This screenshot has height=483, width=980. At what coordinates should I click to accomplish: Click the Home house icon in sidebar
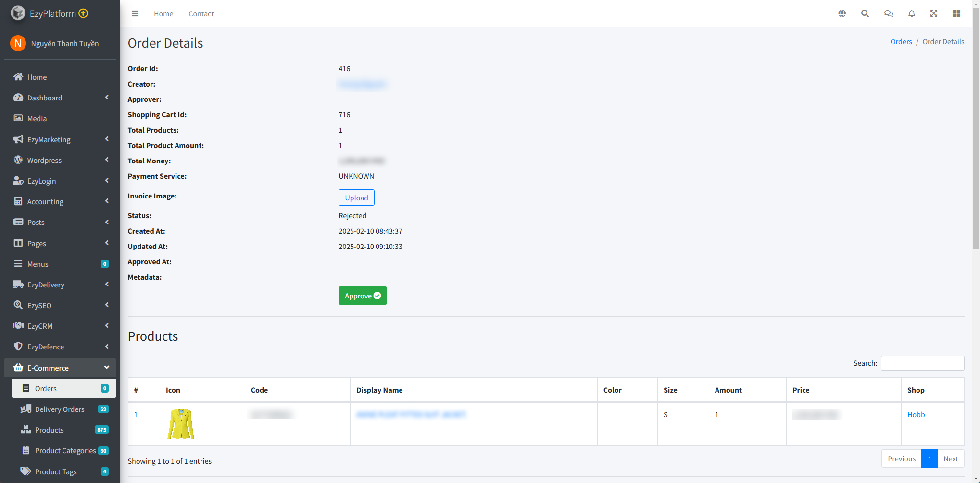(18, 77)
